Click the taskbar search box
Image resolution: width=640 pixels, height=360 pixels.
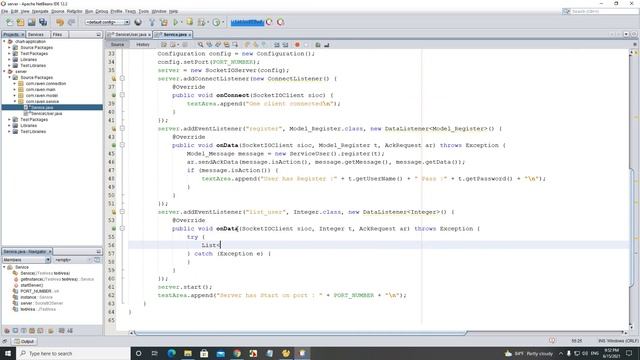point(73,353)
